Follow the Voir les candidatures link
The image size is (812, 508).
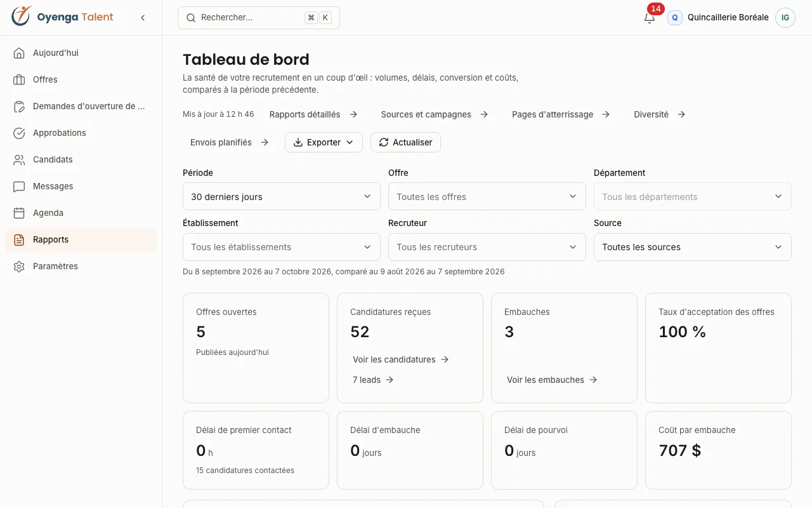401,359
